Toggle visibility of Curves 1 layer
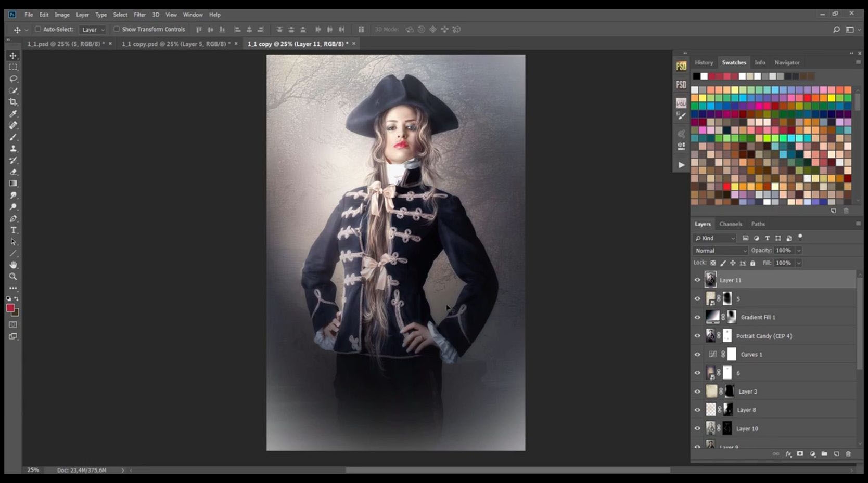Image resolution: width=868 pixels, height=483 pixels. tap(697, 355)
